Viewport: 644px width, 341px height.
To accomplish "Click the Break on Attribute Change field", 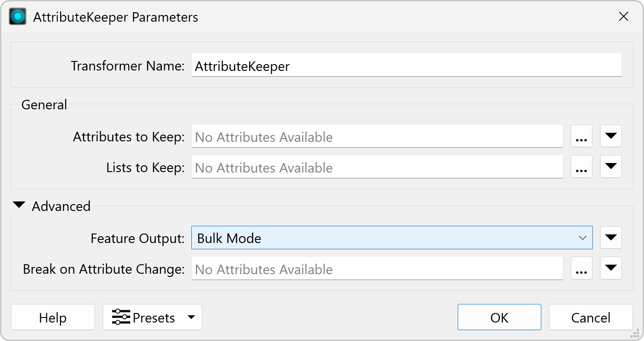I will (377, 268).
